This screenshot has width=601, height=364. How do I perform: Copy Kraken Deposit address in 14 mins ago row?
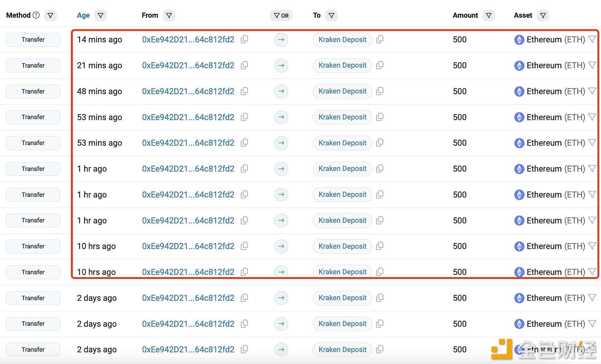pos(380,39)
